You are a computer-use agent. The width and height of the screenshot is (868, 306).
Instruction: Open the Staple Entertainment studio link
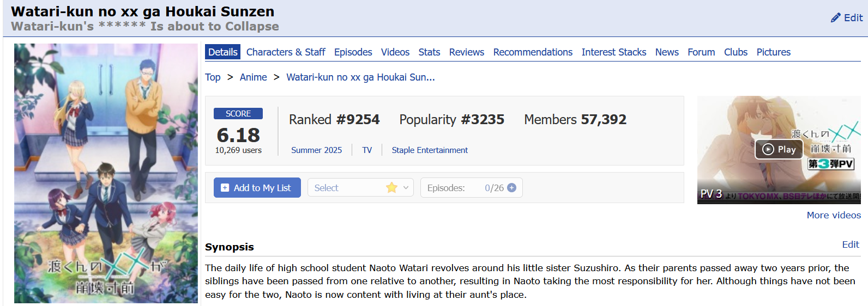(430, 150)
